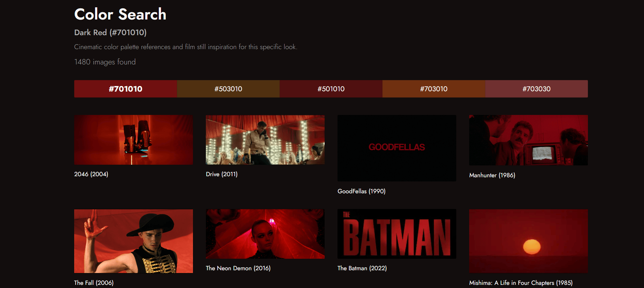
Task: Click the 'The Fall (2006)' title link
Action: (94, 283)
